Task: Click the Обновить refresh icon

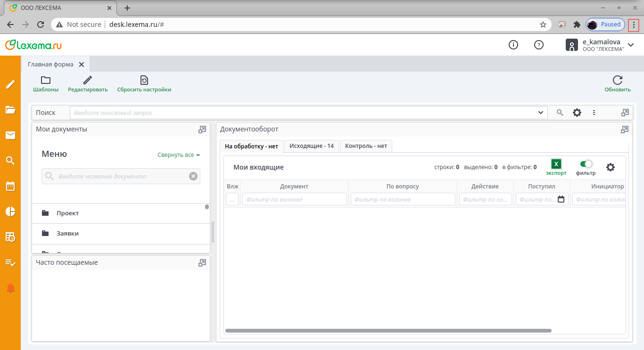Action: 617,81
